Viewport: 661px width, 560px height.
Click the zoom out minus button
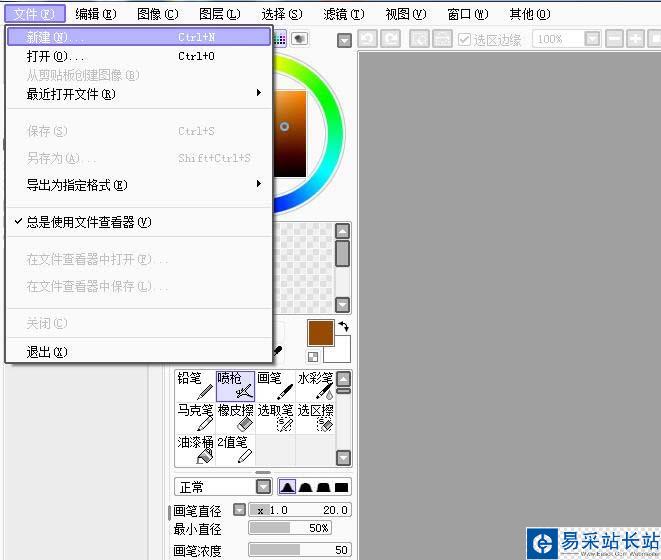[615, 39]
